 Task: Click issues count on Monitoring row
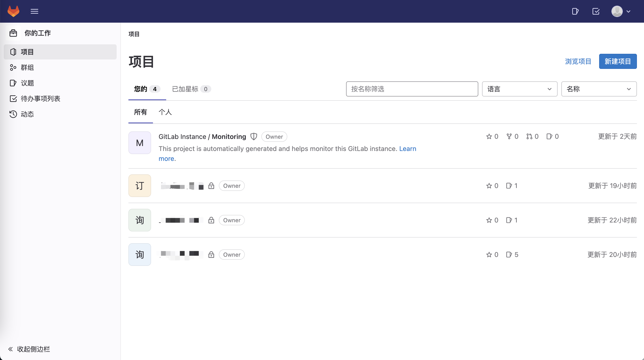[x=552, y=136]
